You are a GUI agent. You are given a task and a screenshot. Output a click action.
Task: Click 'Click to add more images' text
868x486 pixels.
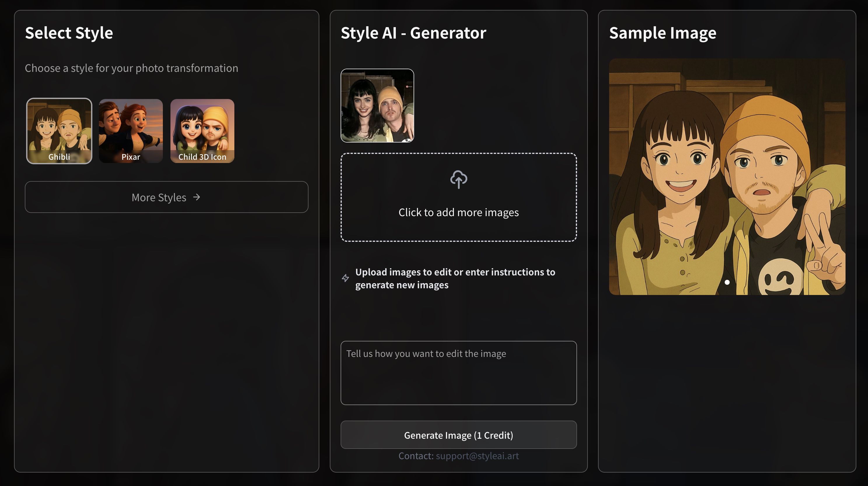coord(458,212)
